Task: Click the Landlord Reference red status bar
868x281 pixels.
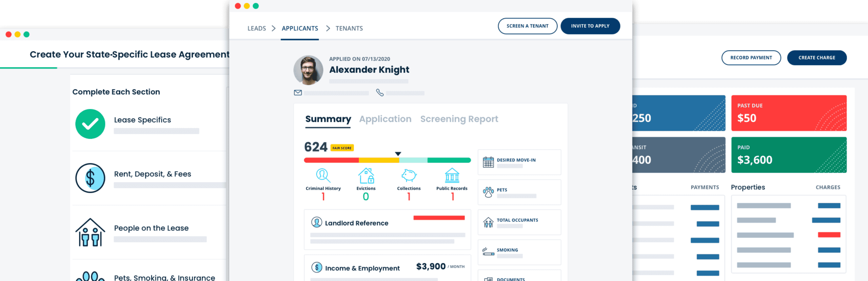Action: 439,218
